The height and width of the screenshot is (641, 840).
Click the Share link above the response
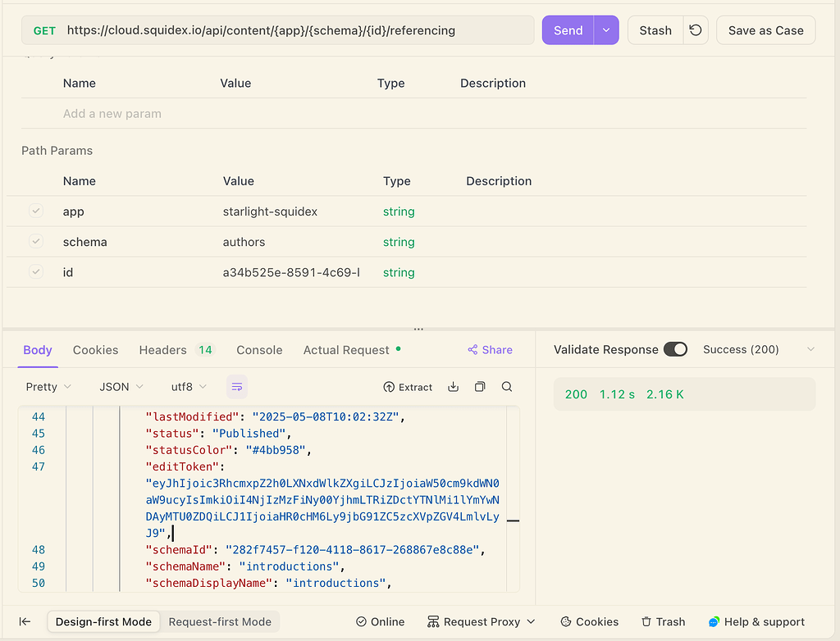point(490,349)
